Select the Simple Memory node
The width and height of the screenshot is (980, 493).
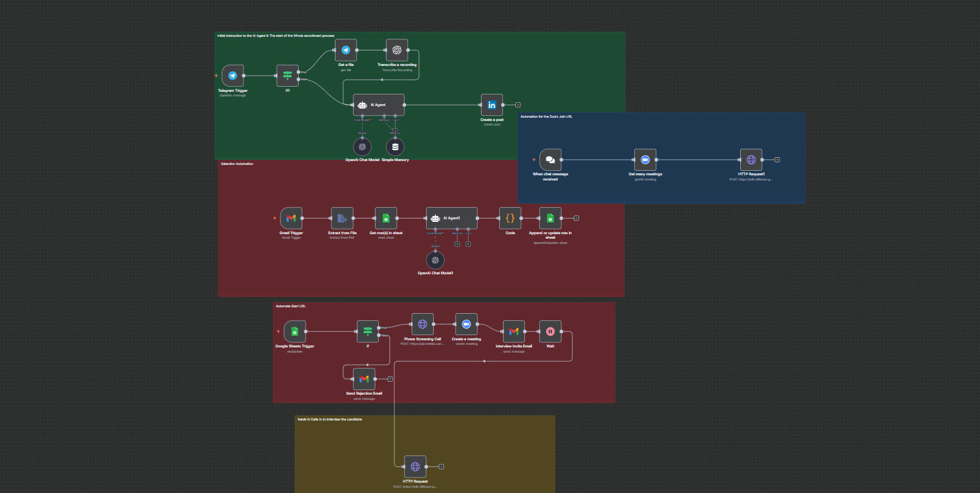394,146
